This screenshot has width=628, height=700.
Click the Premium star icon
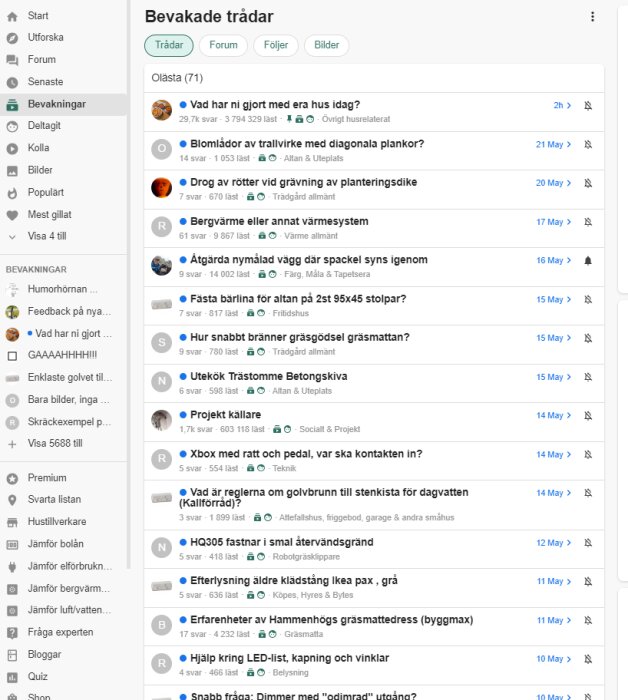12,479
